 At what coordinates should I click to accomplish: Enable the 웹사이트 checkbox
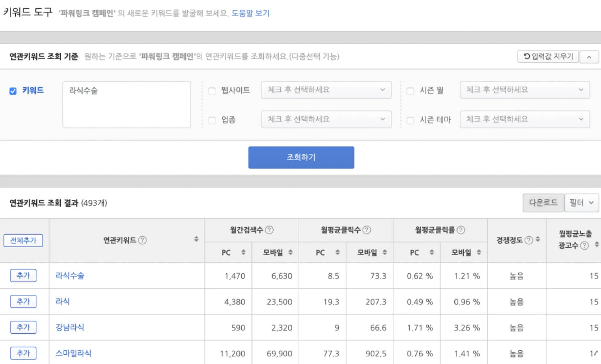click(x=212, y=91)
